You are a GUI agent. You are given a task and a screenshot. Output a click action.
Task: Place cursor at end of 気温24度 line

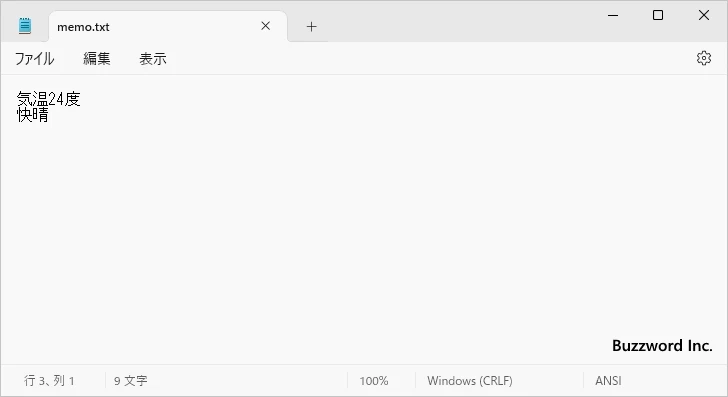pyautogui.click(x=81, y=99)
